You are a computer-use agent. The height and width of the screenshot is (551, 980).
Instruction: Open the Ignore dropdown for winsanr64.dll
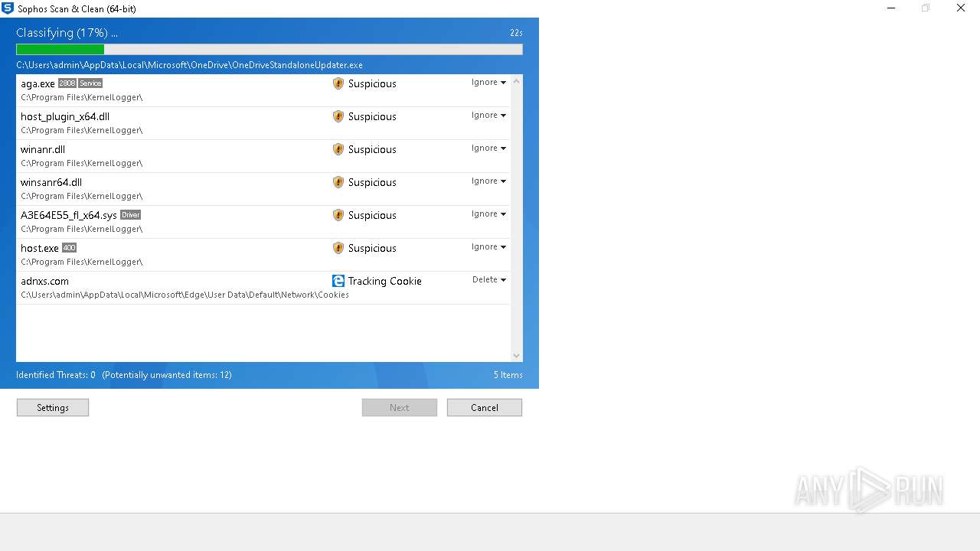[x=488, y=181]
